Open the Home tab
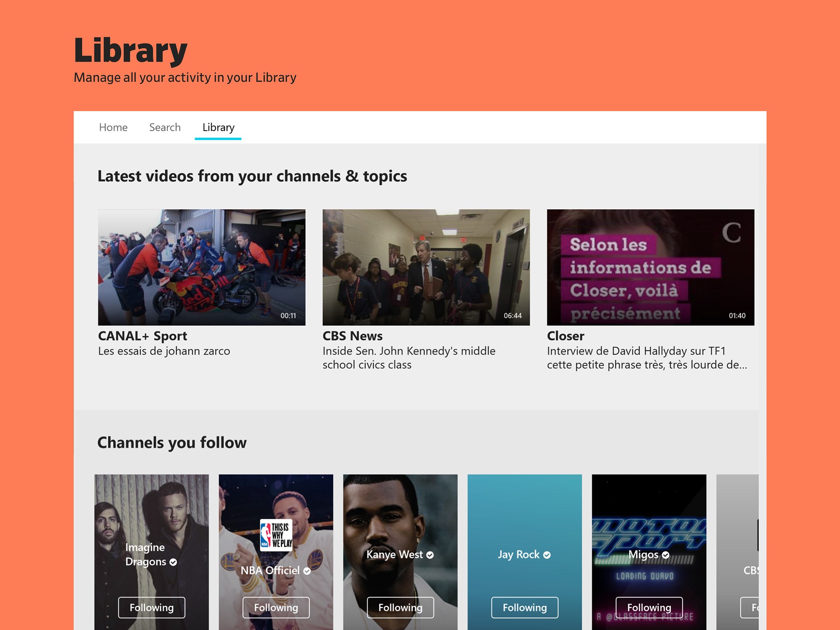 click(113, 127)
